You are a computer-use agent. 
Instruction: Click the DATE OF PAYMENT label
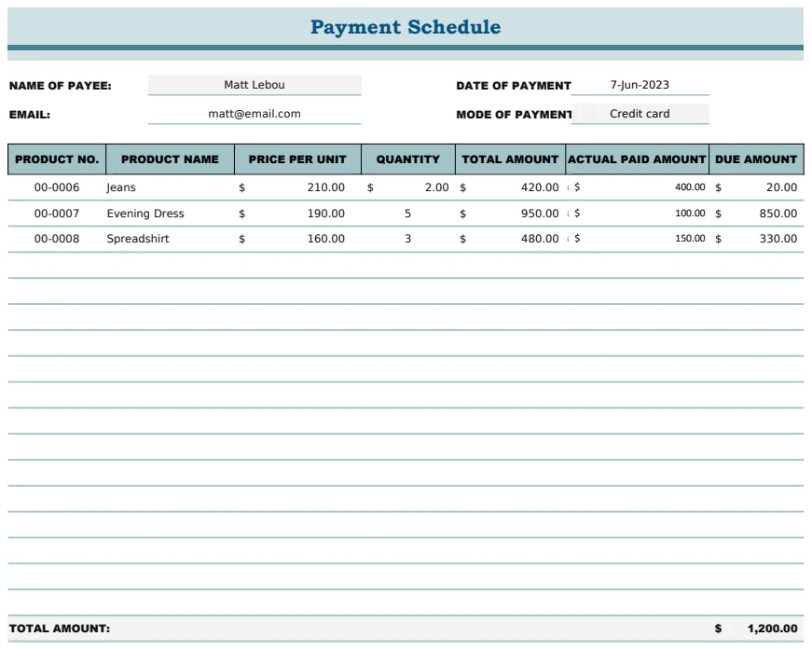pyautogui.click(x=513, y=86)
